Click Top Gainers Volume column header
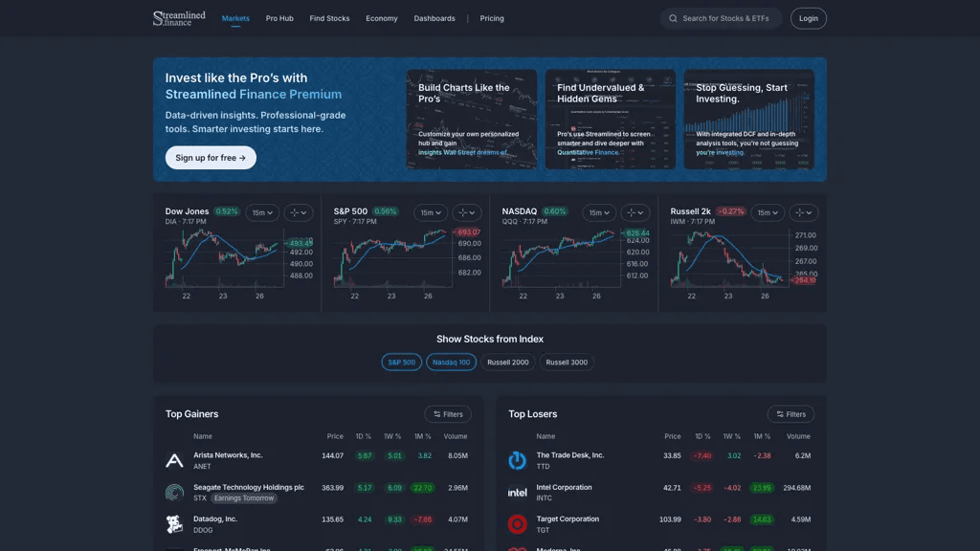Screen dimensions: 980x551 click(455, 436)
